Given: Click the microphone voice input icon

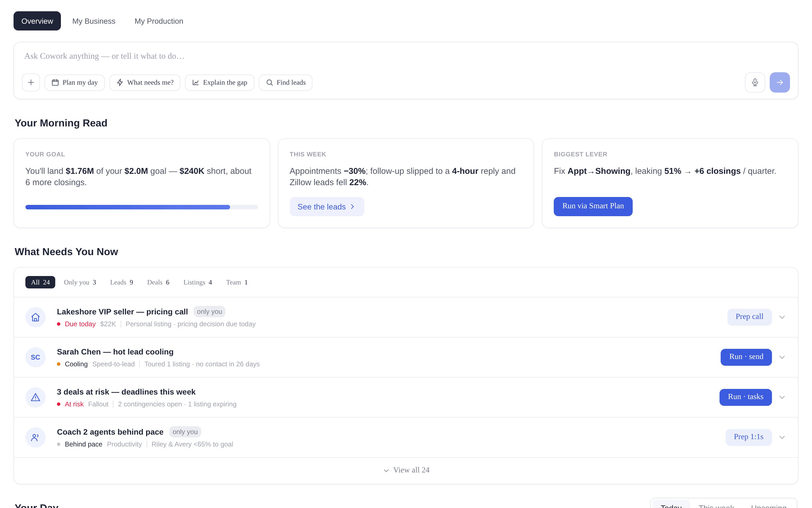Looking at the screenshot, I should pos(754,82).
